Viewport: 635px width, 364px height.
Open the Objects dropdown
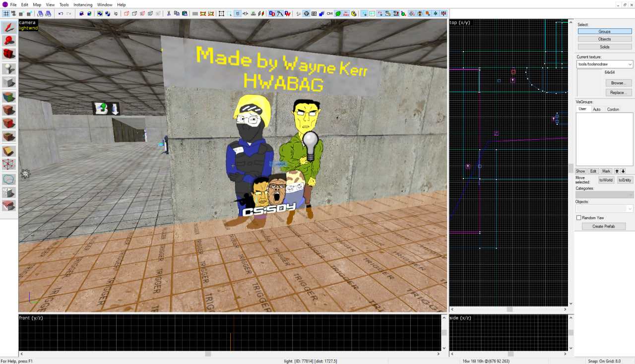click(x=605, y=209)
